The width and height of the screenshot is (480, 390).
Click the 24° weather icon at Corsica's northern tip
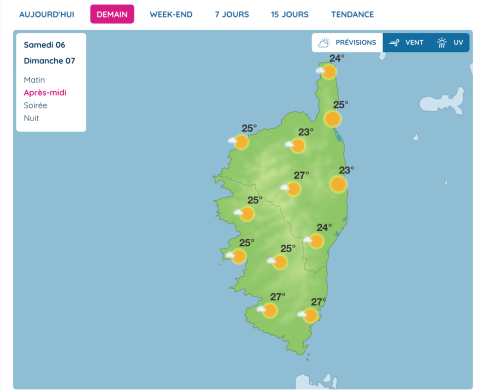(x=327, y=71)
